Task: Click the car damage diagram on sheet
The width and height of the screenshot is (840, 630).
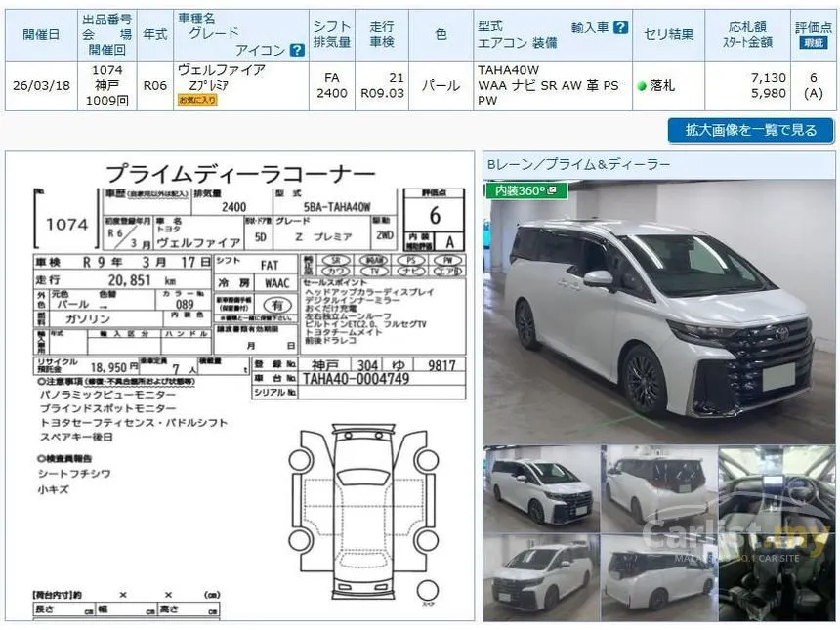Action: [363, 515]
